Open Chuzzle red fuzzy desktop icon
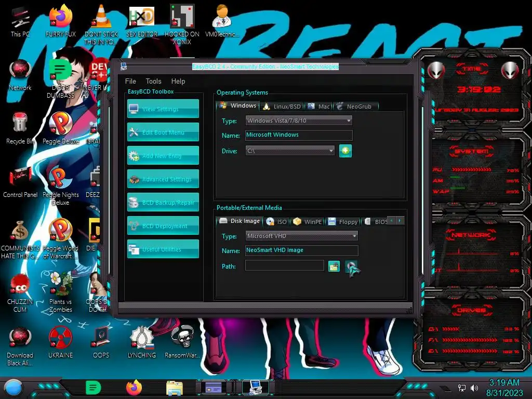Viewport: 532px width, 399px height. click(x=20, y=293)
